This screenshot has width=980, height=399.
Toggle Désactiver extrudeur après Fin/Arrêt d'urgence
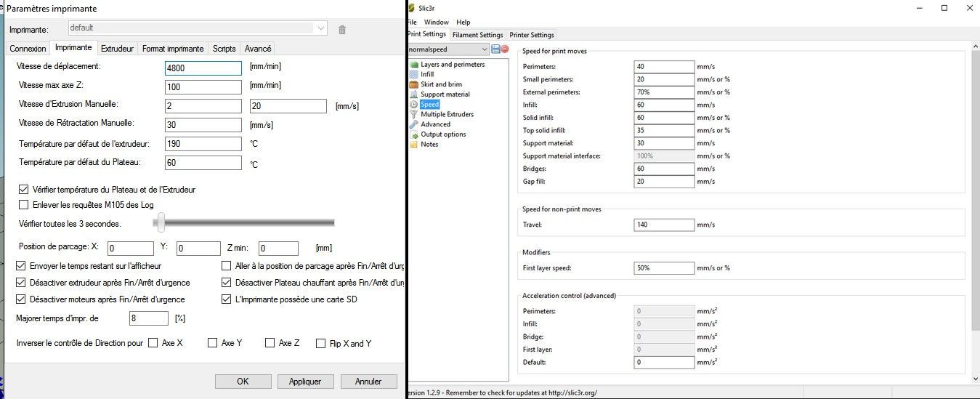pyautogui.click(x=20, y=283)
